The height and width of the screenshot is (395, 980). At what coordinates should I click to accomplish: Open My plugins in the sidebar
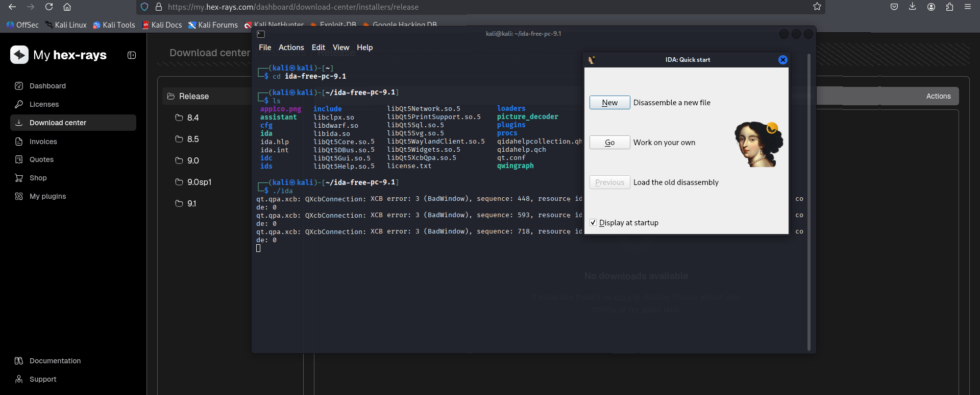[73, 196]
